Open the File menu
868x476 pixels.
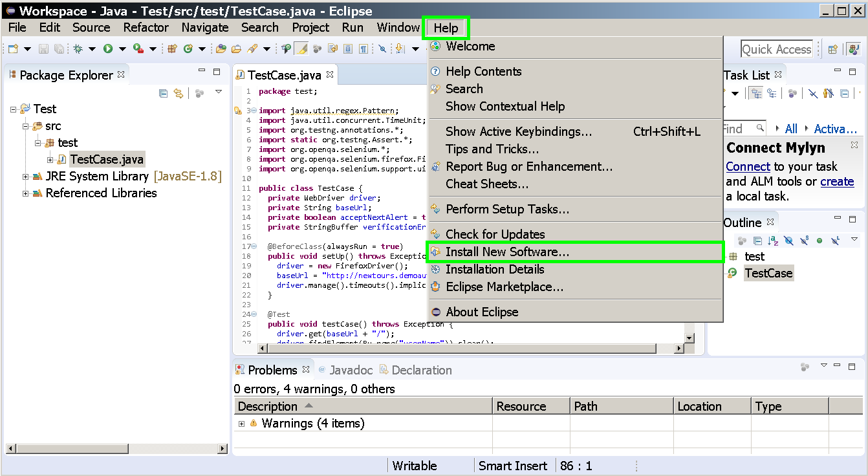point(17,27)
